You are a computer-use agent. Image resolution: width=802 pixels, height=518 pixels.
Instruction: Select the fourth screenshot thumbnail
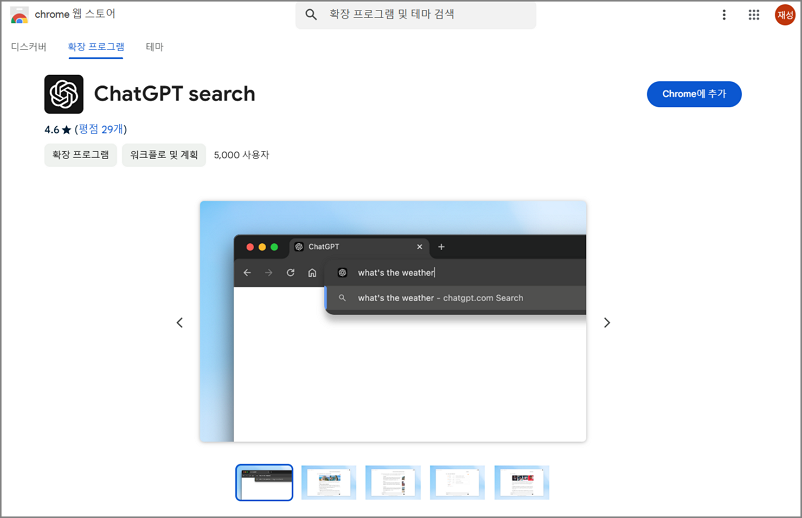pos(457,482)
